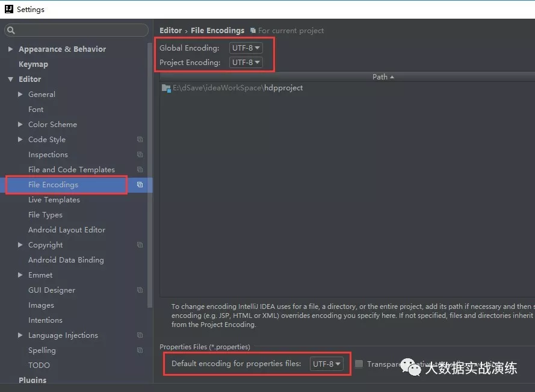
Task: Expand the Code Style node
Action: pyautogui.click(x=20, y=139)
